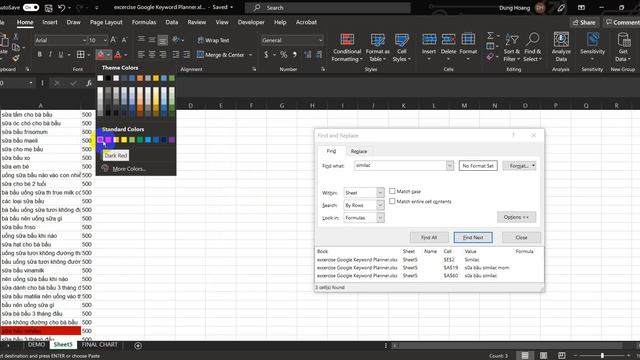The height and width of the screenshot is (360, 640).
Task: Pick the yellow standard color swatch
Action: click(124, 140)
